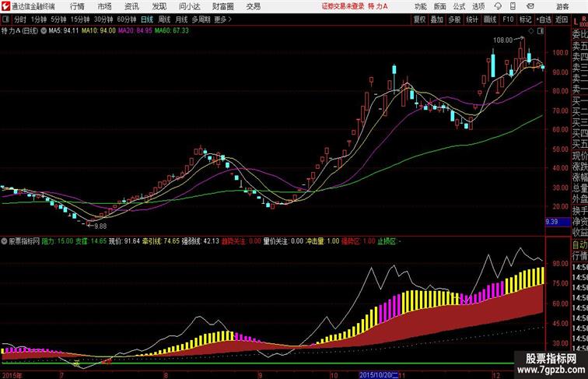Open the F10 company info button
Image resolution: width=588 pixels, height=379 pixels.
click(x=508, y=19)
